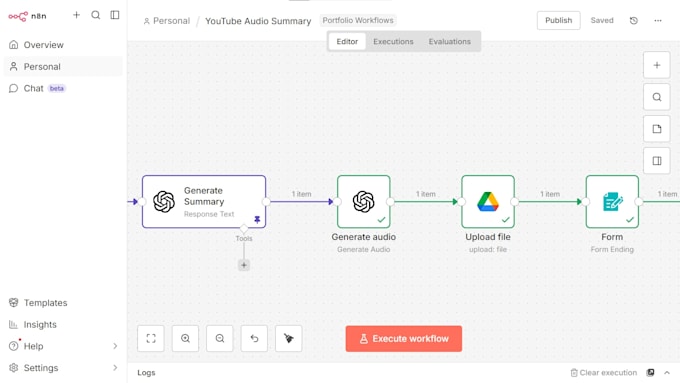
Task: Click the Publish button
Action: (x=559, y=20)
